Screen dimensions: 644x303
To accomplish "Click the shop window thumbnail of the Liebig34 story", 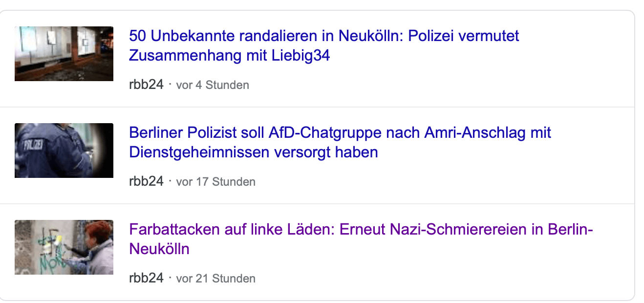I will pyautogui.click(x=64, y=53).
